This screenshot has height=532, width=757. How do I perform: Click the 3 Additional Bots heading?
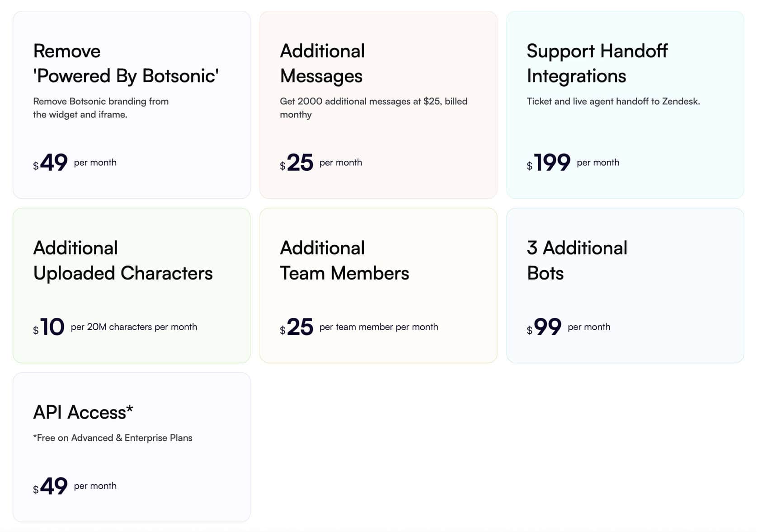point(577,261)
